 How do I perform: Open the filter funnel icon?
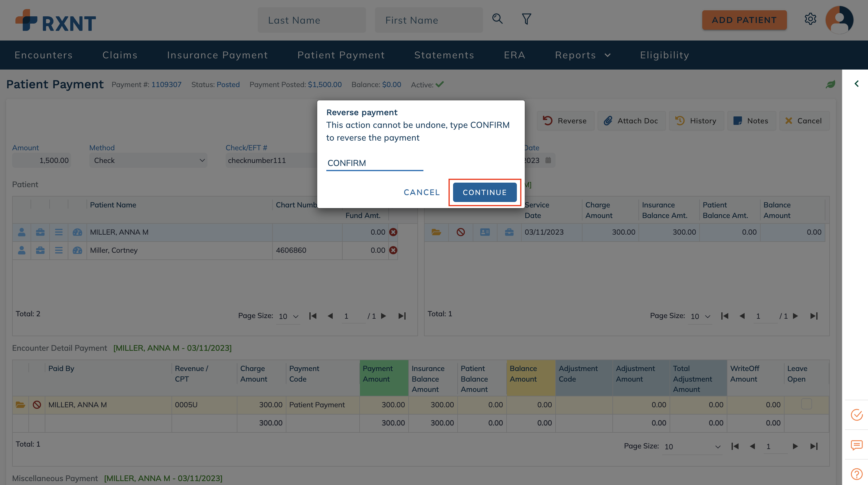click(526, 19)
